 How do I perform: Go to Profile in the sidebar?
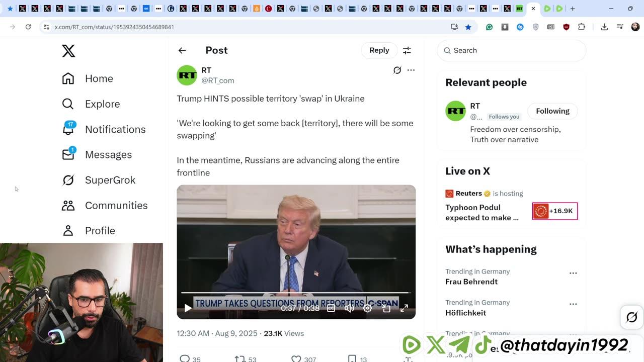click(x=88, y=231)
